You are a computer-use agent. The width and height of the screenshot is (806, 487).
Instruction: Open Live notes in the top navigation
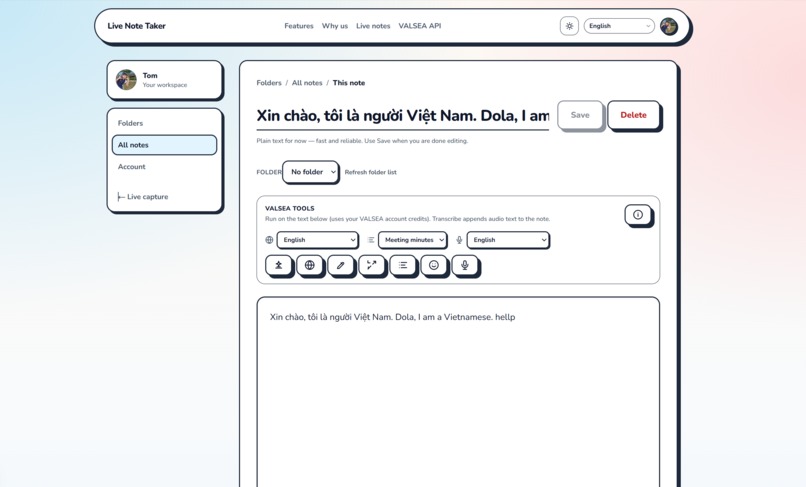pos(373,26)
